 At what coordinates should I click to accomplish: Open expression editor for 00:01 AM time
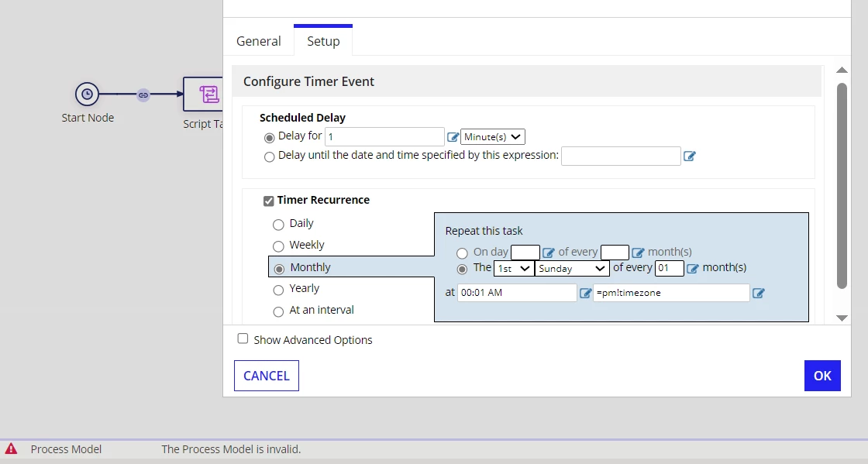585,293
